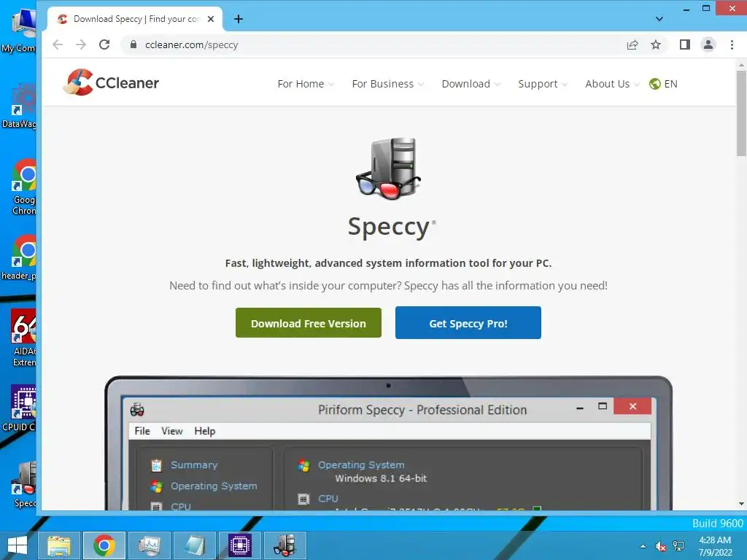Open a new browser tab

(x=239, y=19)
